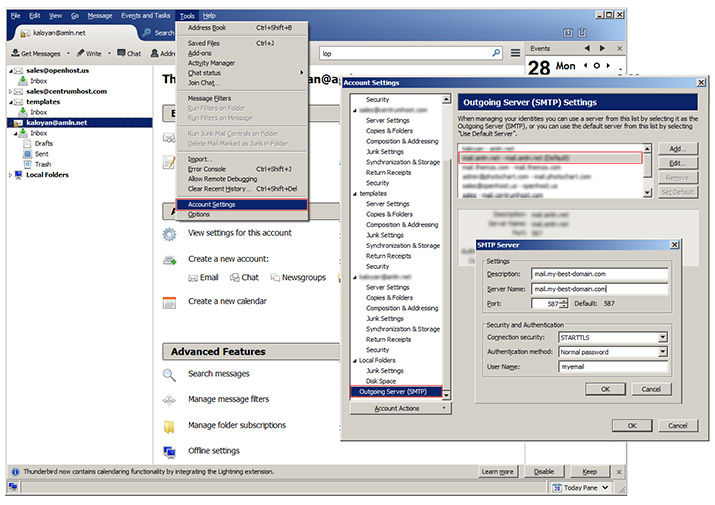Click Get Messages toolbar icon
Viewport: 715px width, 505px height.
16,53
